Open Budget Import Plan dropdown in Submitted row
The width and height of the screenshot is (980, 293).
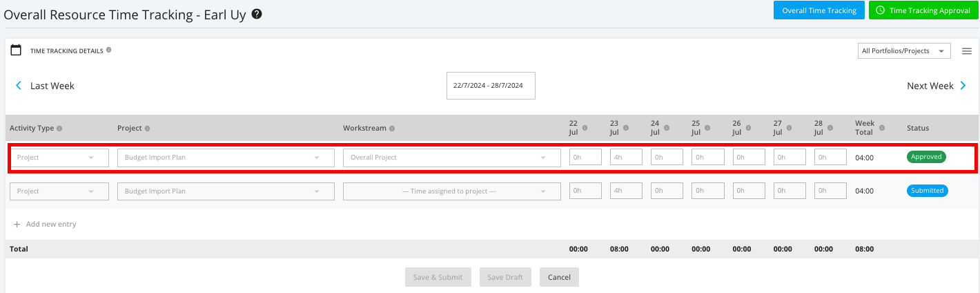pos(226,191)
